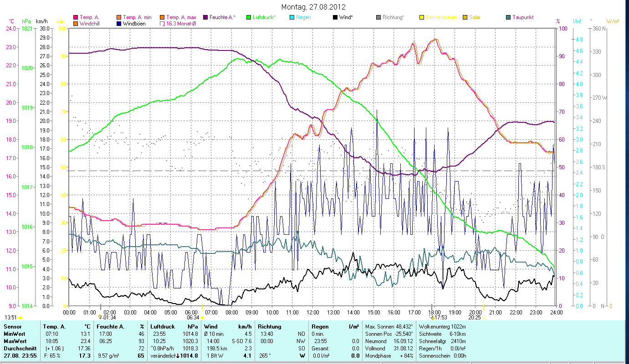Viewport: 629px width, 364px height.
Task: Click the Windböen legend label
Action: pyautogui.click(x=134, y=23)
